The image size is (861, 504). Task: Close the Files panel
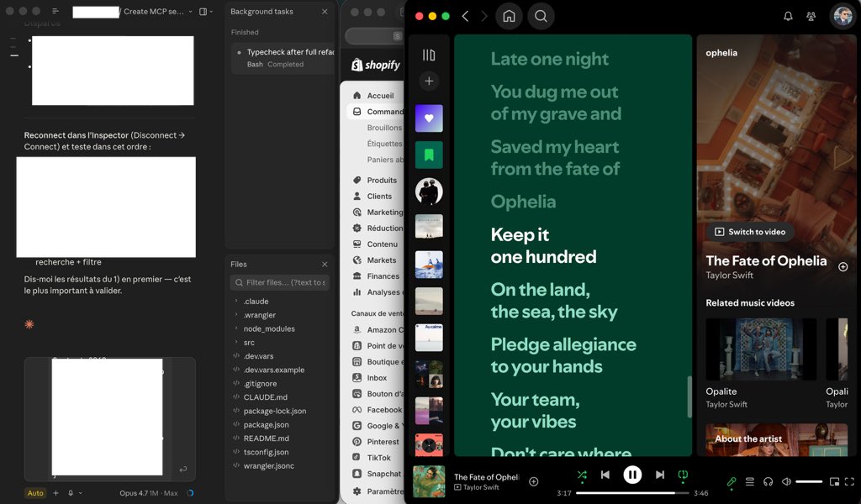pyautogui.click(x=325, y=265)
